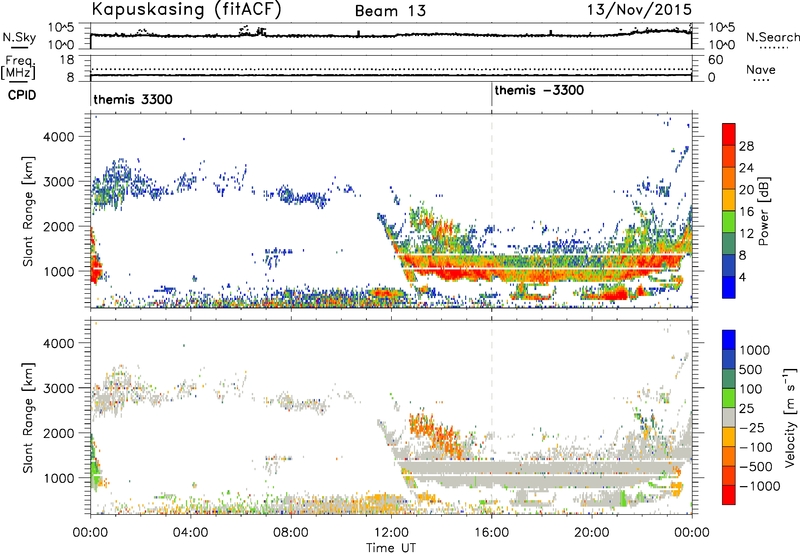The width and height of the screenshot is (800, 554).
Task: Click the '12' label on Power color bar
Action: pyautogui.click(x=746, y=234)
